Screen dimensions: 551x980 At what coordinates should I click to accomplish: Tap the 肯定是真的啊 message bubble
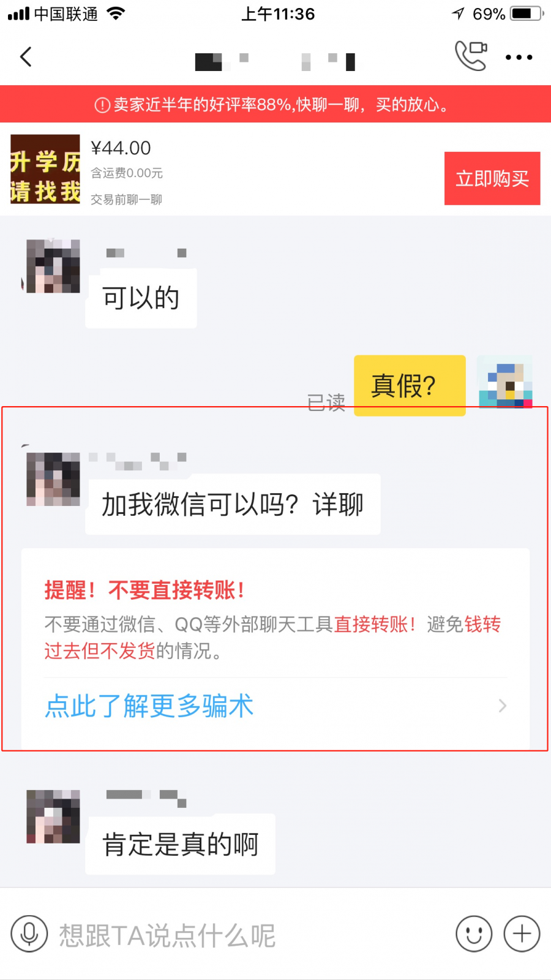coord(180,844)
